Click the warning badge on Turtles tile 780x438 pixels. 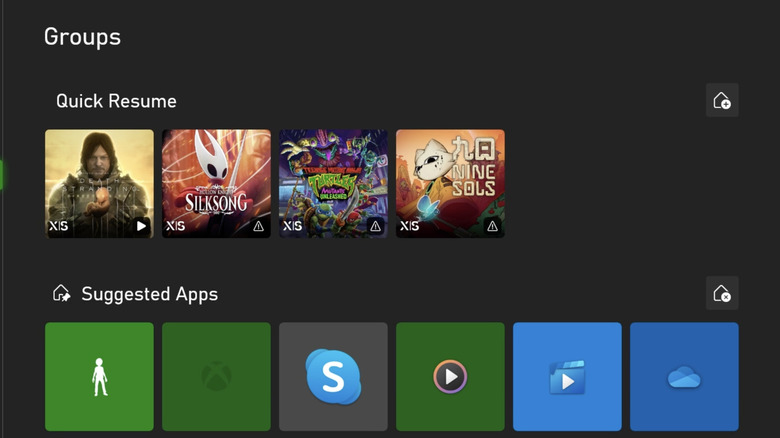click(375, 226)
